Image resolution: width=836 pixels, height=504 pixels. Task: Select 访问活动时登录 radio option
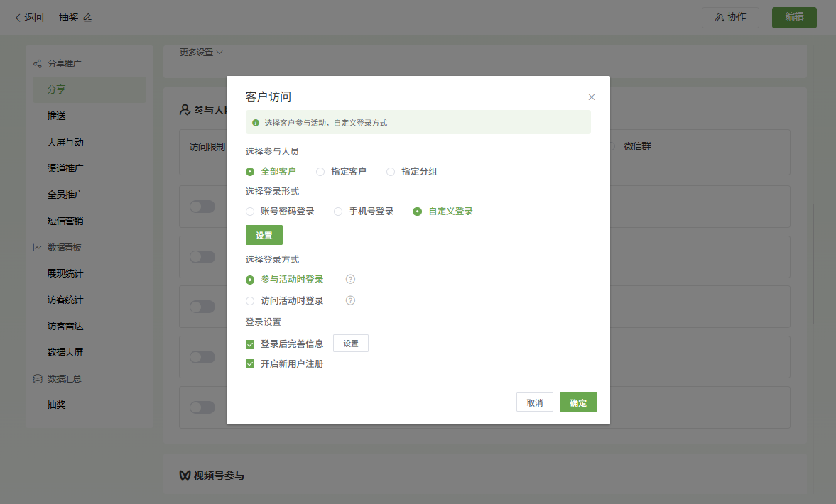point(250,301)
